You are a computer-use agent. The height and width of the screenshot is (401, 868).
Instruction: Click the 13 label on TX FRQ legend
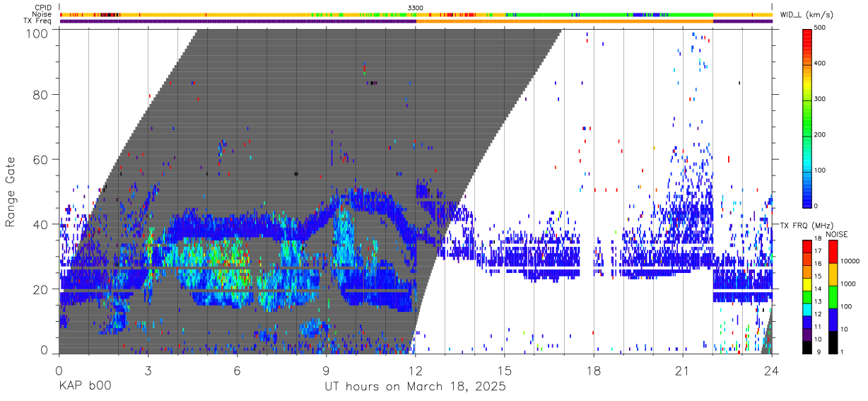[818, 302]
